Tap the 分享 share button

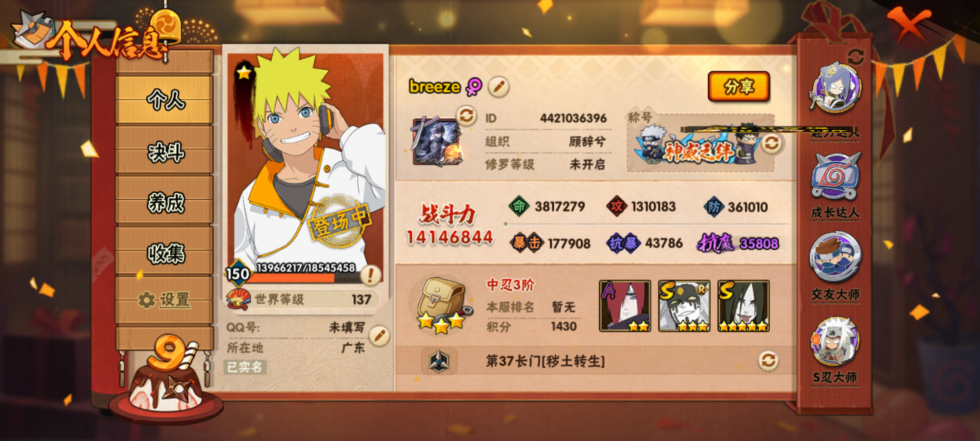tap(739, 86)
